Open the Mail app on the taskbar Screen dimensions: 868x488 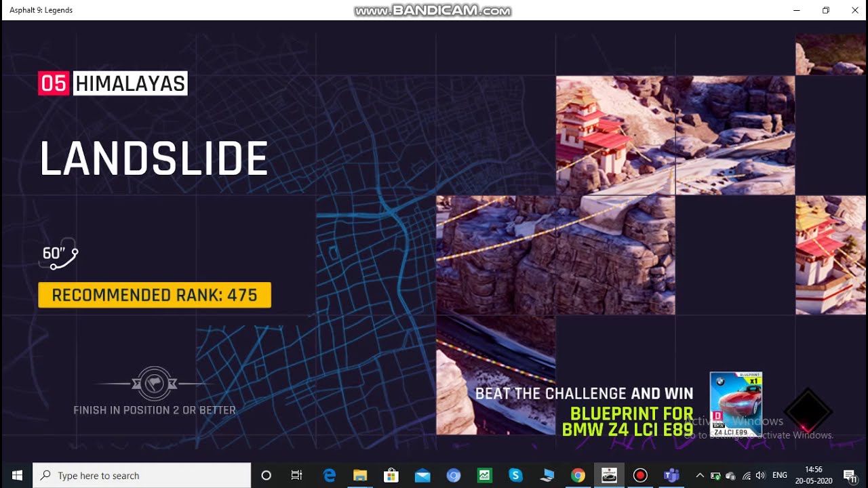[x=422, y=475]
